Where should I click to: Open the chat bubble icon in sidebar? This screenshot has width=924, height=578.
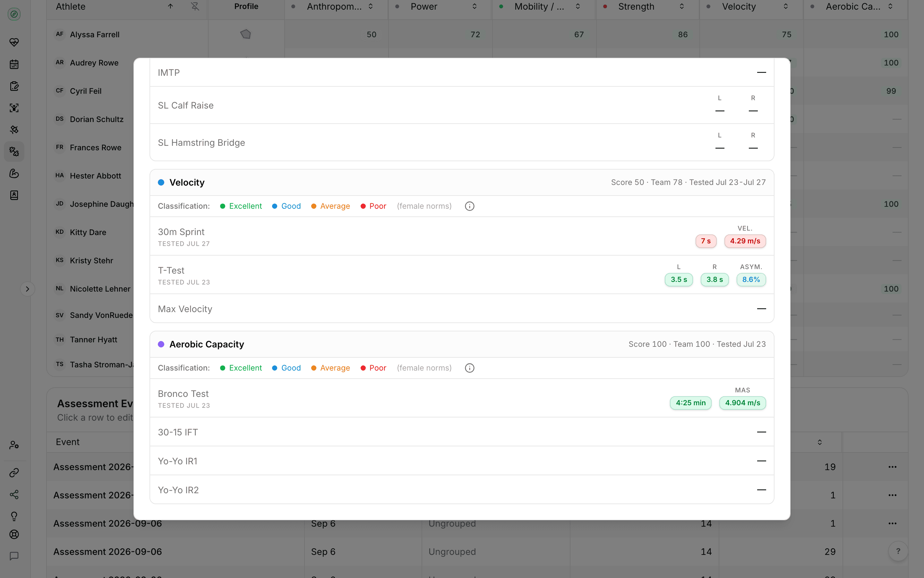(14, 556)
